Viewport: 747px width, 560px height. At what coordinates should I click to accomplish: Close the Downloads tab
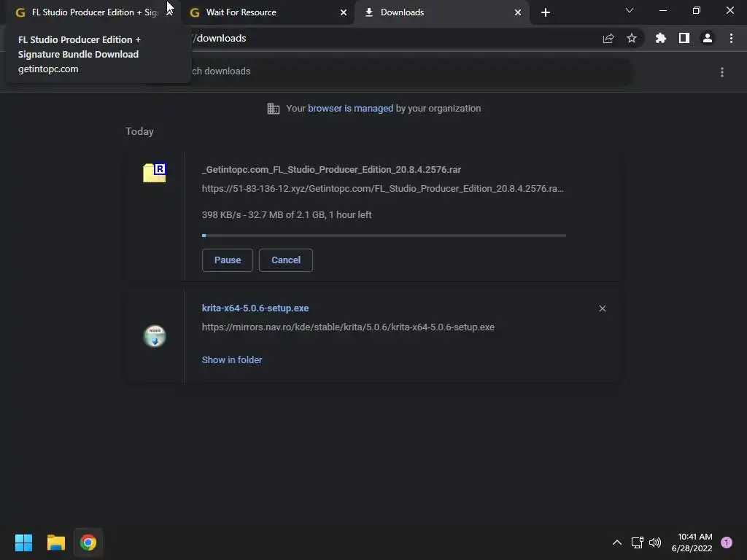(x=518, y=12)
